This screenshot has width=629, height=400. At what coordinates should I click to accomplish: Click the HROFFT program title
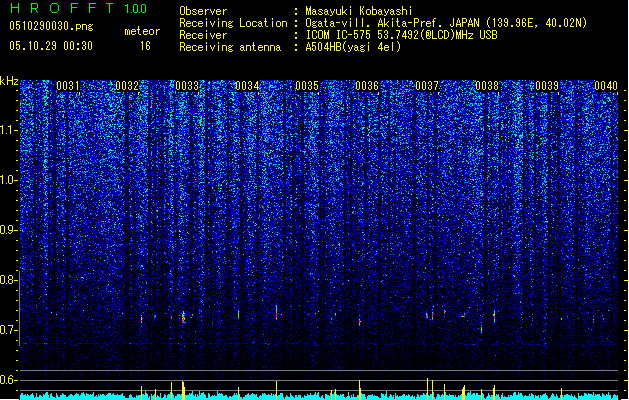(62, 8)
